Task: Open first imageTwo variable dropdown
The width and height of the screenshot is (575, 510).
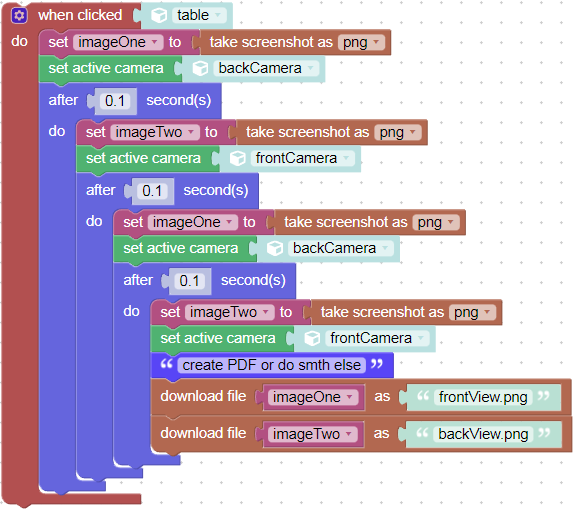Action: (x=155, y=132)
